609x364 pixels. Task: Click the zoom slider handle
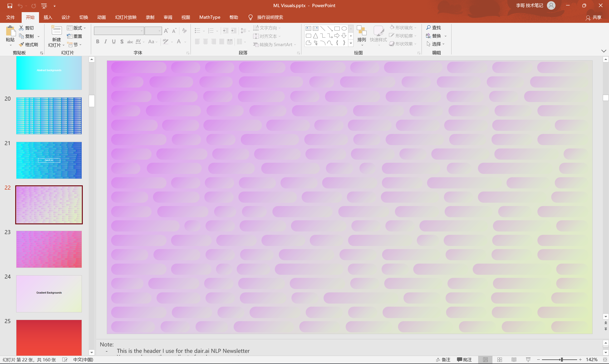tap(561, 359)
